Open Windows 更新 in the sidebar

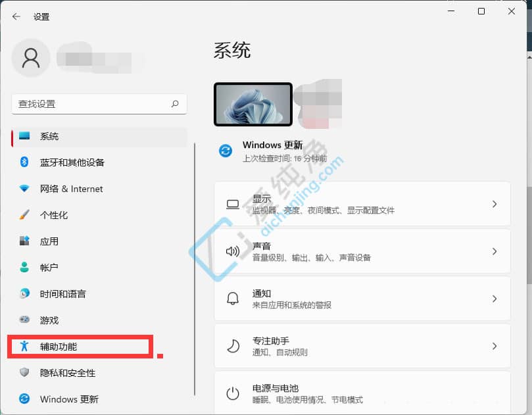pos(99,399)
